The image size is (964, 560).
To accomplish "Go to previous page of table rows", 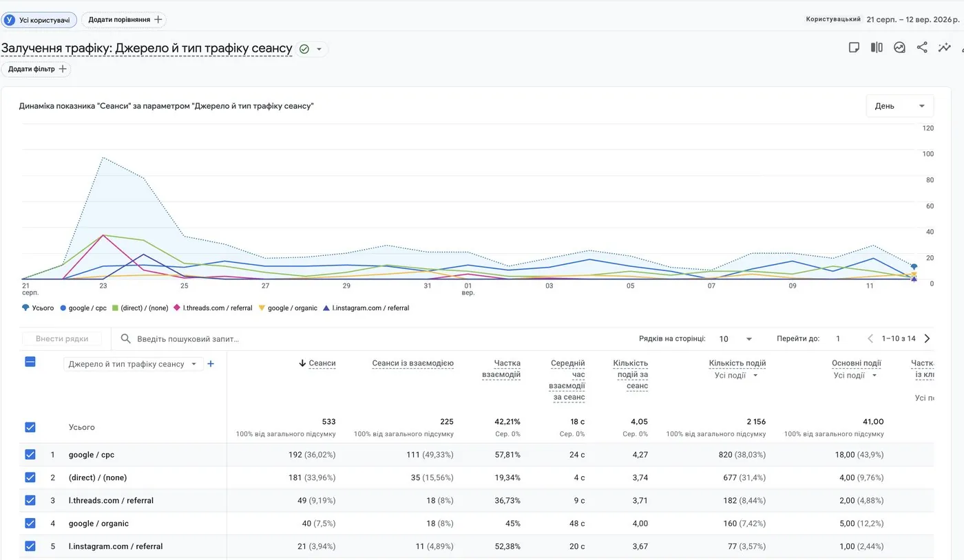I will (870, 338).
